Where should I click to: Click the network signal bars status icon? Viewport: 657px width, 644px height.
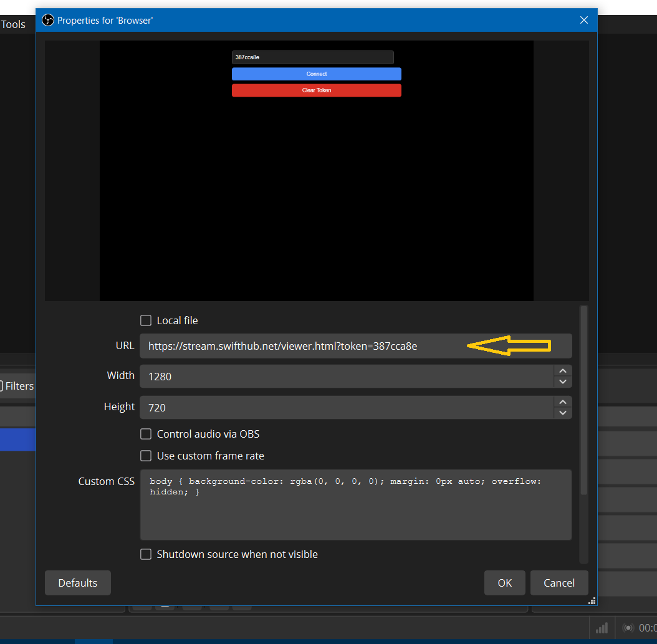(602, 628)
